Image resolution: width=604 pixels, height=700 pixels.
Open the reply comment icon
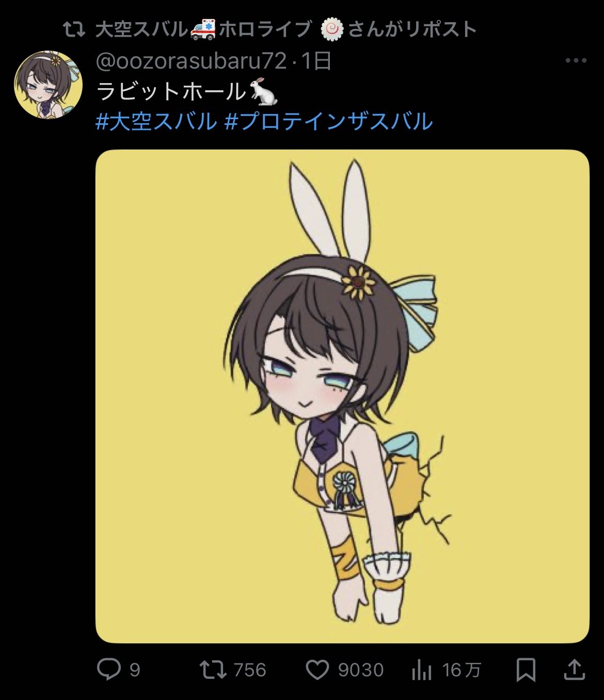[109, 670]
